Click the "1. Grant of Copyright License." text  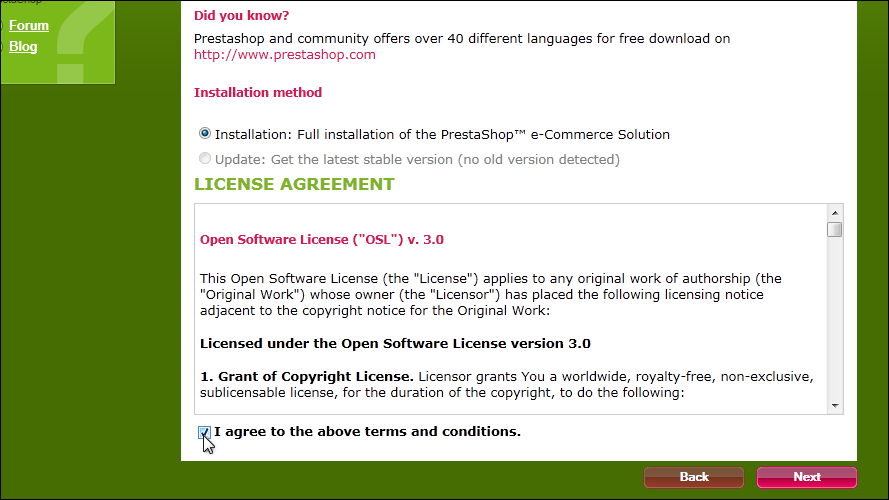[307, 376]
